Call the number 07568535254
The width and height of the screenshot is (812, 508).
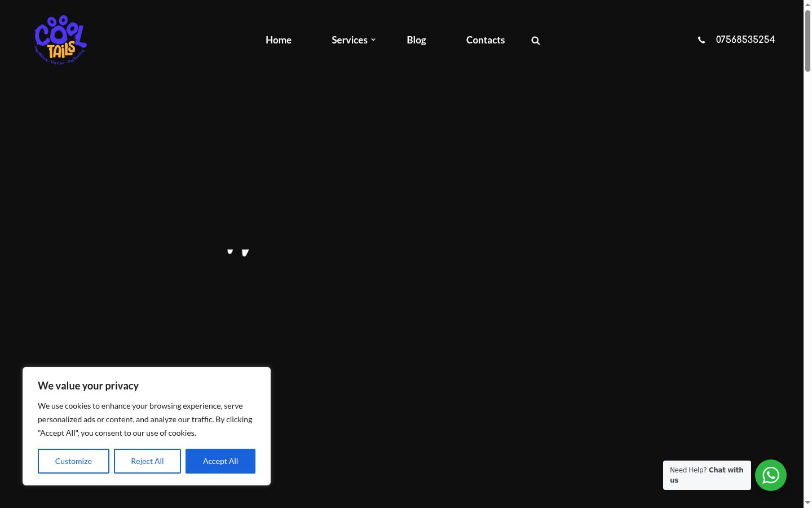point(745,40)
